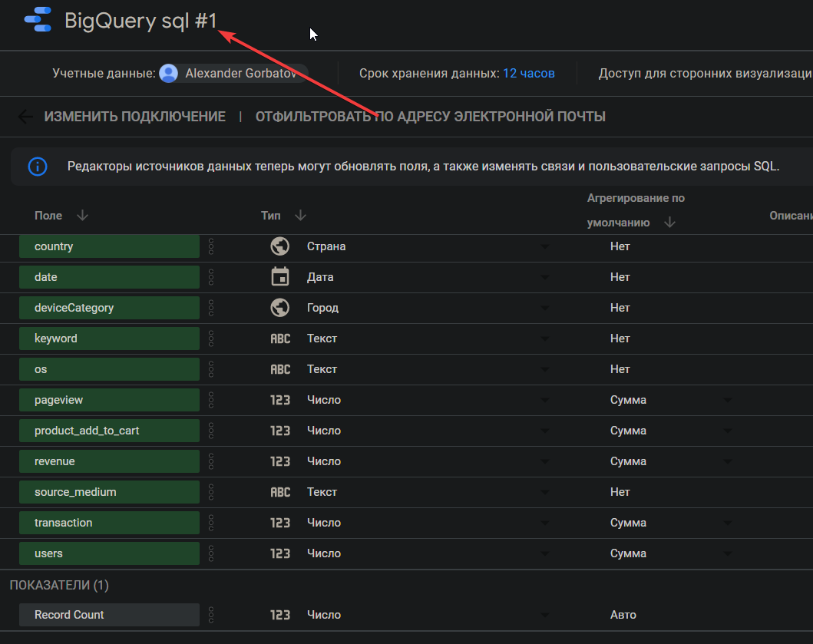Click the back arrow beside ИЗМЕНИТЬ ПОДКЛЮЧЕНИЕ
The width and height of the screenshot is (813, 644).
(x=25, y=117)
